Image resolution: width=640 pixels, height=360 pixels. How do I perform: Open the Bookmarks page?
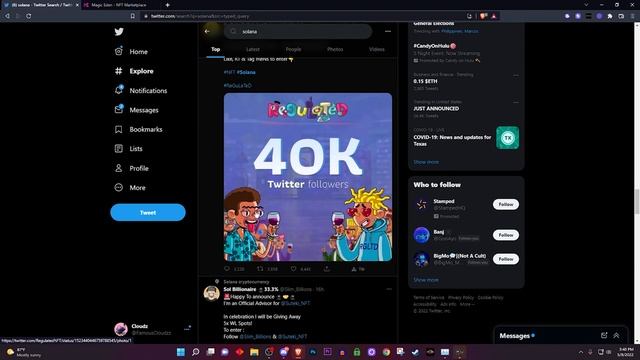pos(138,129)
